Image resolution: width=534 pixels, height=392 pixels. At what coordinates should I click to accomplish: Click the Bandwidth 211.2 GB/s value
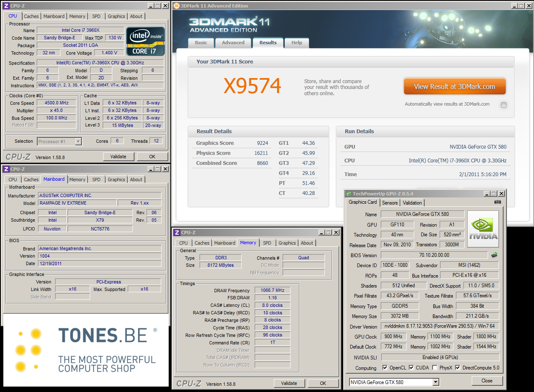(477, 316)
